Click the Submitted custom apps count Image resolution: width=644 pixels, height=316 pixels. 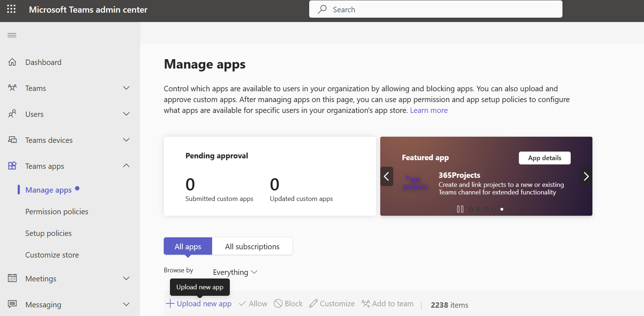(190, 184)
